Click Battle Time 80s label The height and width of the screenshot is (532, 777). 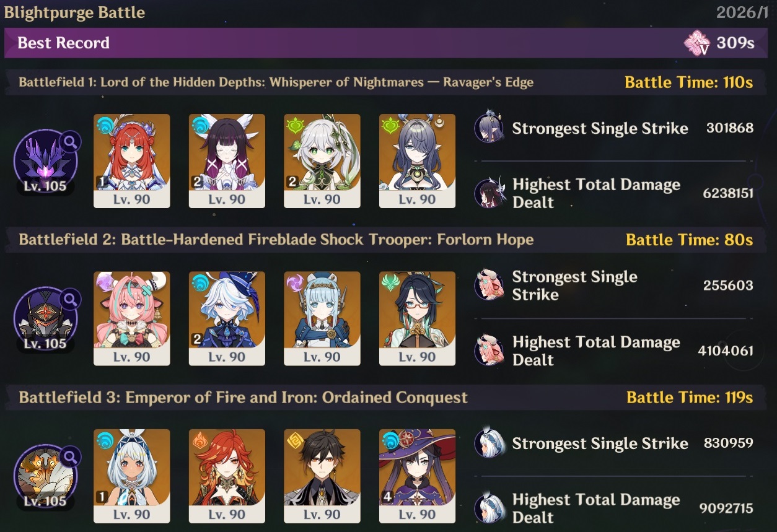coord(690,240)
